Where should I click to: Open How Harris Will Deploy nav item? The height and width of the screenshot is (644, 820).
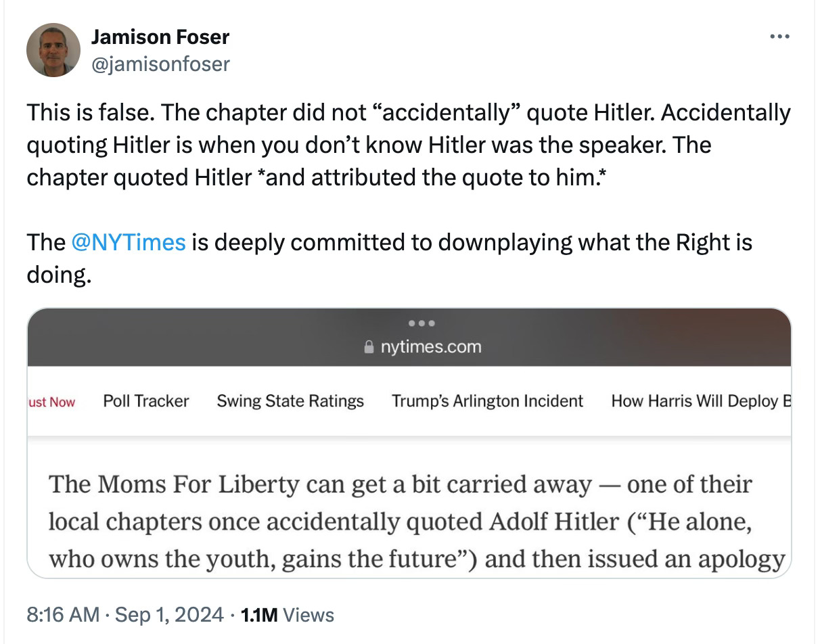click(701, 401)
